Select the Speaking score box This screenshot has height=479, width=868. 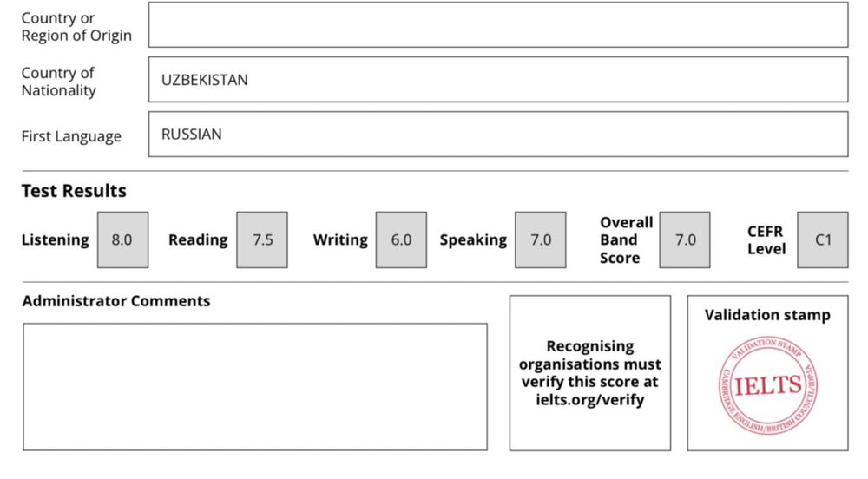pos(540,239)
